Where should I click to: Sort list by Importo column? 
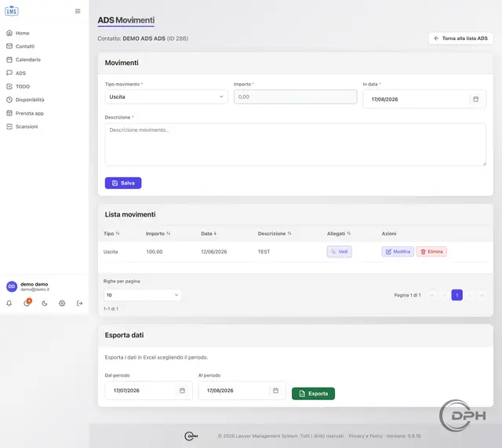click(158, 234)
